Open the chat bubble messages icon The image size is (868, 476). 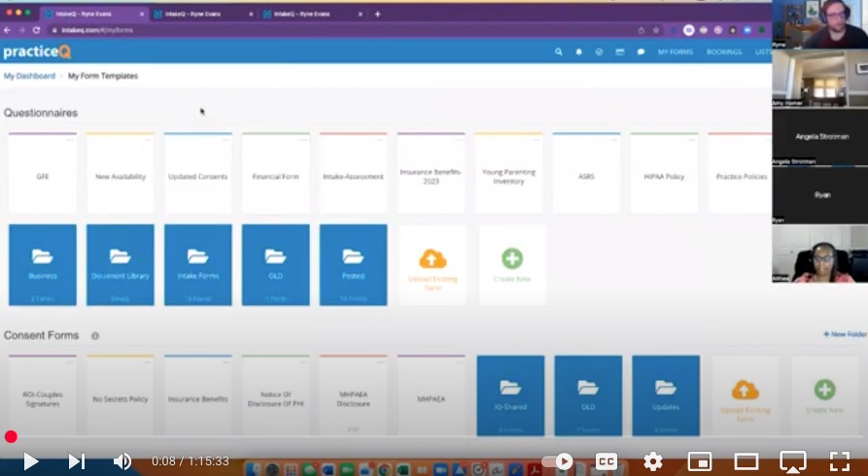[x=641, y=51]
